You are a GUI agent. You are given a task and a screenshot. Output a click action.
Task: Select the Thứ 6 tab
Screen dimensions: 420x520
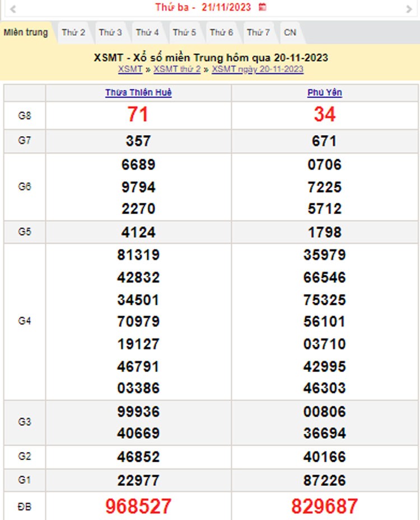(x=221, y=32)
